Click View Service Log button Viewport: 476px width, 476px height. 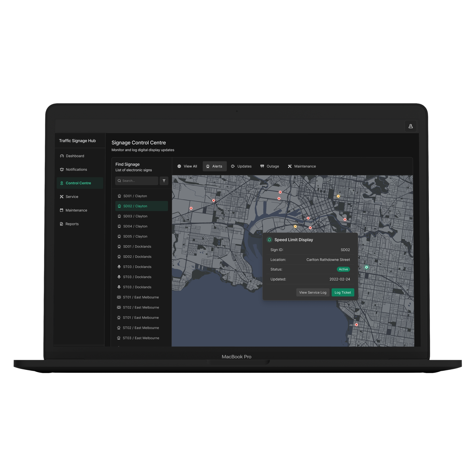(312, 292)
